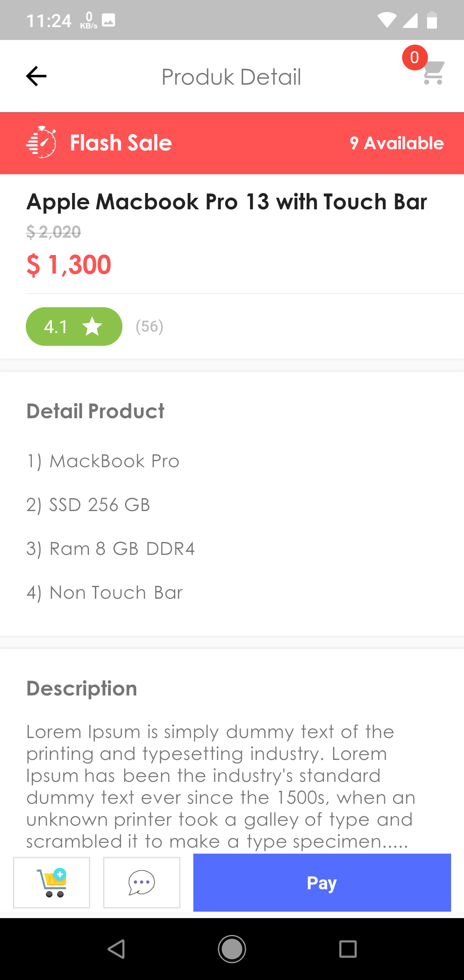Tap the discounted price $ 1,300
The width and height of the screenshot is (464, 980).
(69, 264)
